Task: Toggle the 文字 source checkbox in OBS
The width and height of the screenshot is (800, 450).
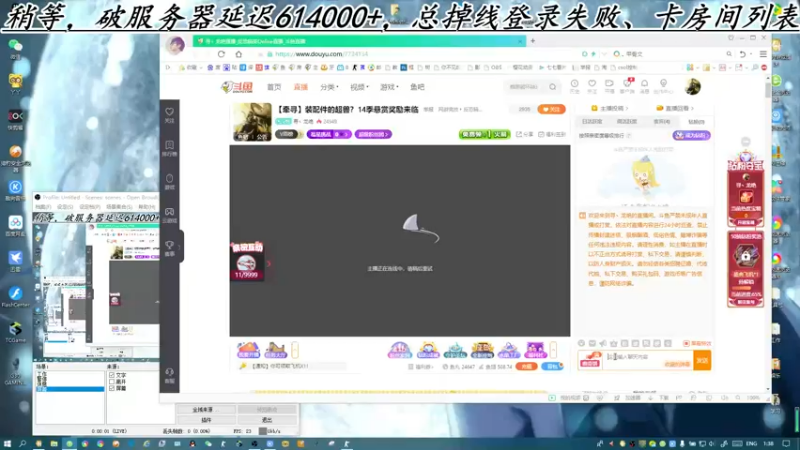Action: coord(112,375)
